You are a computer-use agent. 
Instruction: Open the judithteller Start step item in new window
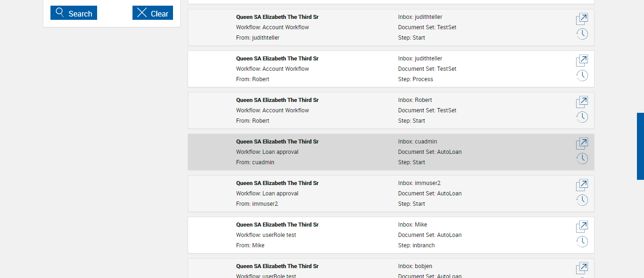tap(582, 19)
